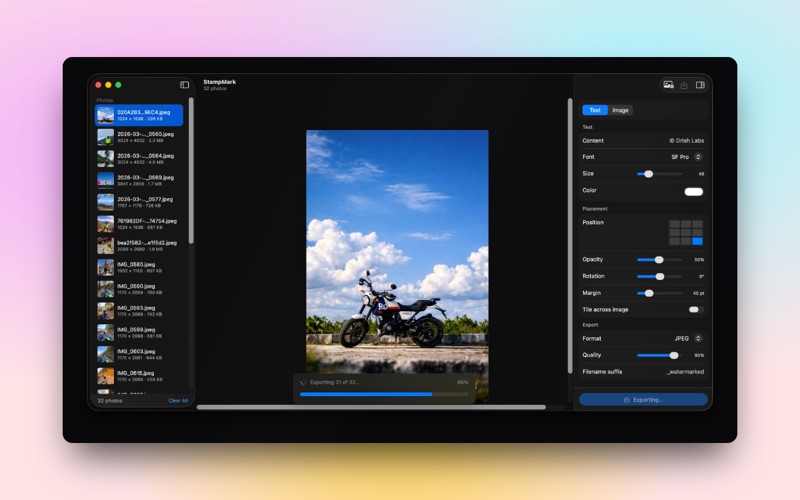Set watermark position to top-center cell

(x=686, y=224)
